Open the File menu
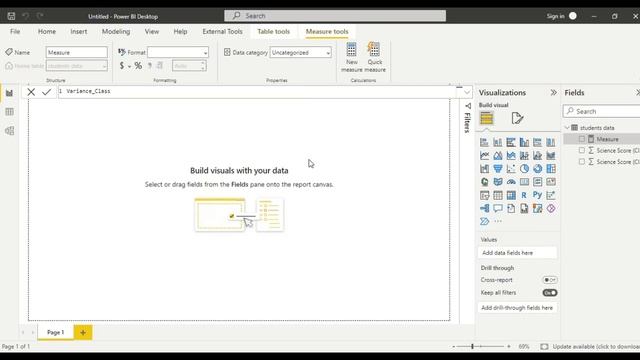This screenshot has width=640, height=360. (15, 31)
